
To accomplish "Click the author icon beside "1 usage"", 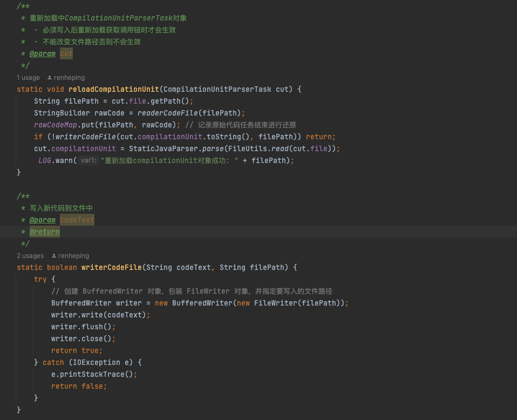I will tap(50, 78).
